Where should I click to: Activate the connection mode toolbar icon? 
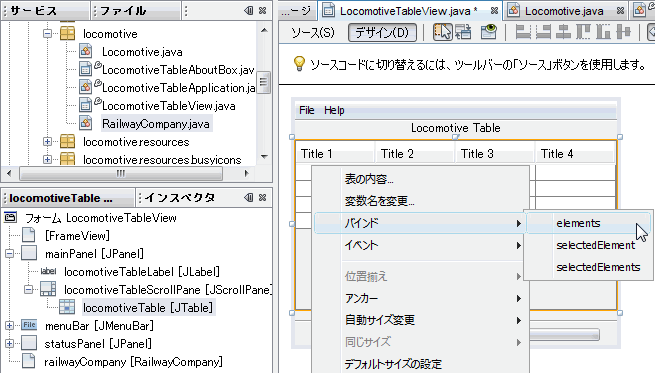pos(463,32)
